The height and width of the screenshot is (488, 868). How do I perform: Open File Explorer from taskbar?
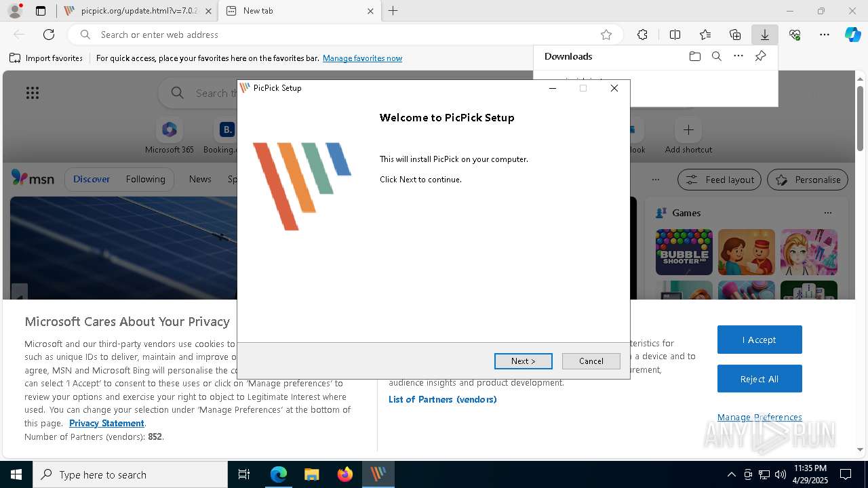[x=311, y=474]
